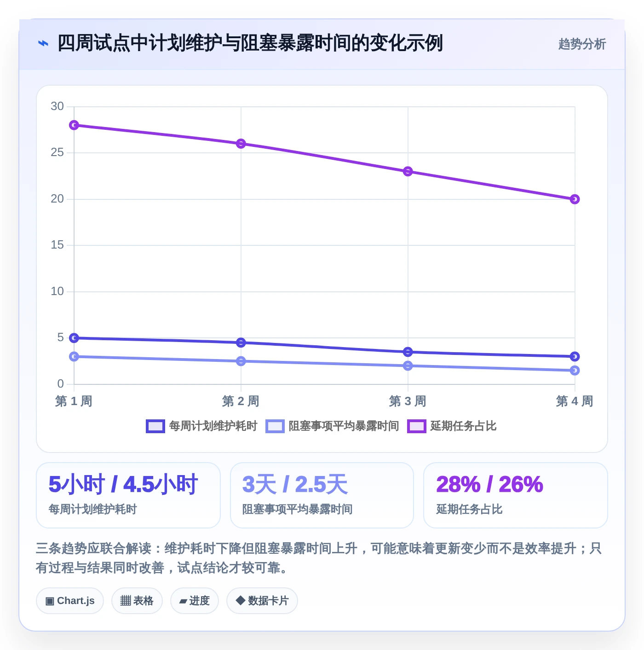Click the 每周计划维护耗时 legend color box
The height and width of the screenshot is (650, 644).
[x=155, y=426]
